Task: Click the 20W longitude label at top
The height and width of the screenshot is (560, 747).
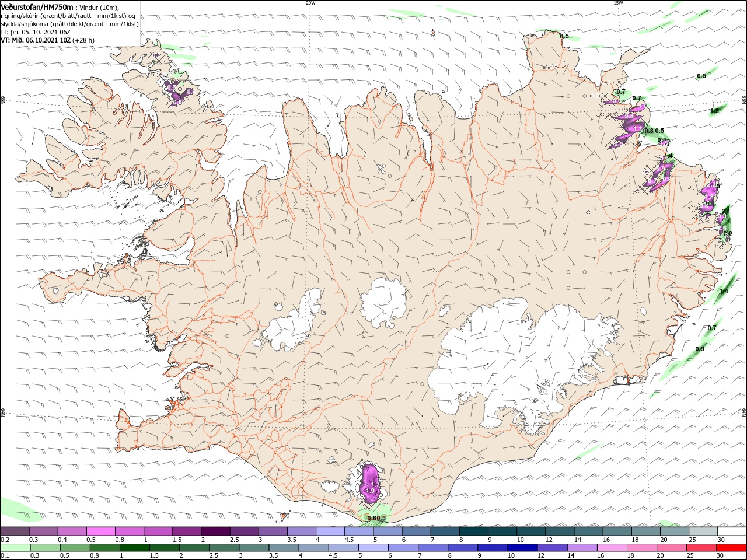Action: pyautogui.click(x=310, y=3)
